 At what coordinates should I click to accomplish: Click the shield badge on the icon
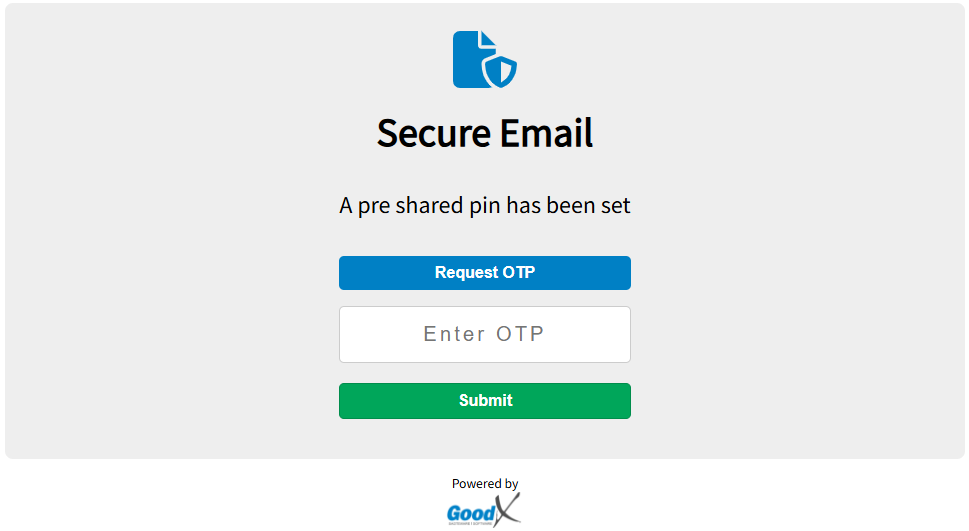500,71
